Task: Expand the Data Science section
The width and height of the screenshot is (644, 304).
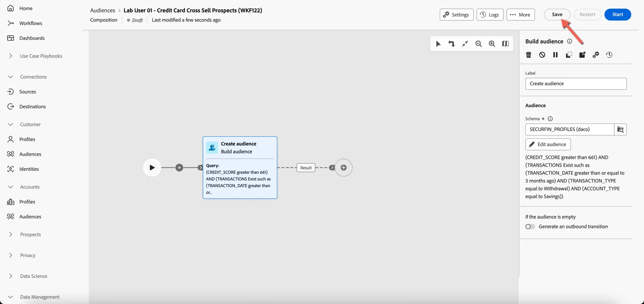Action: click(x=10, y=276)
